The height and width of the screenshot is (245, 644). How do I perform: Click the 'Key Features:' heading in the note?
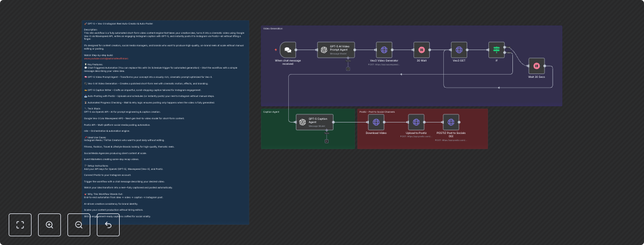tap(95, 65)
